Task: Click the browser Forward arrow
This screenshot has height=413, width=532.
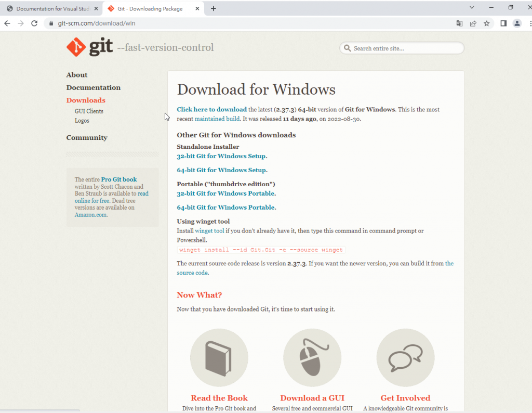Action: tap(21, 23)
